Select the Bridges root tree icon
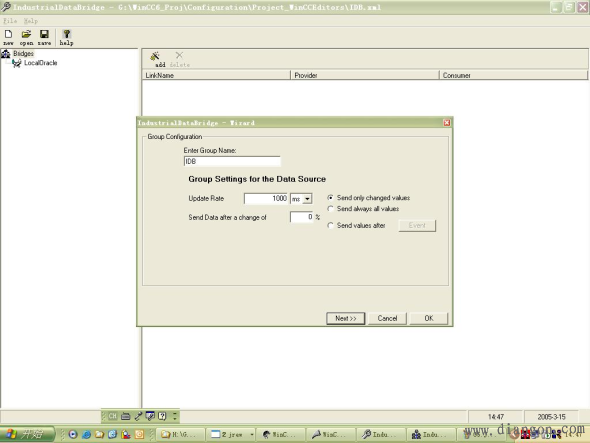 pos(6,54)
